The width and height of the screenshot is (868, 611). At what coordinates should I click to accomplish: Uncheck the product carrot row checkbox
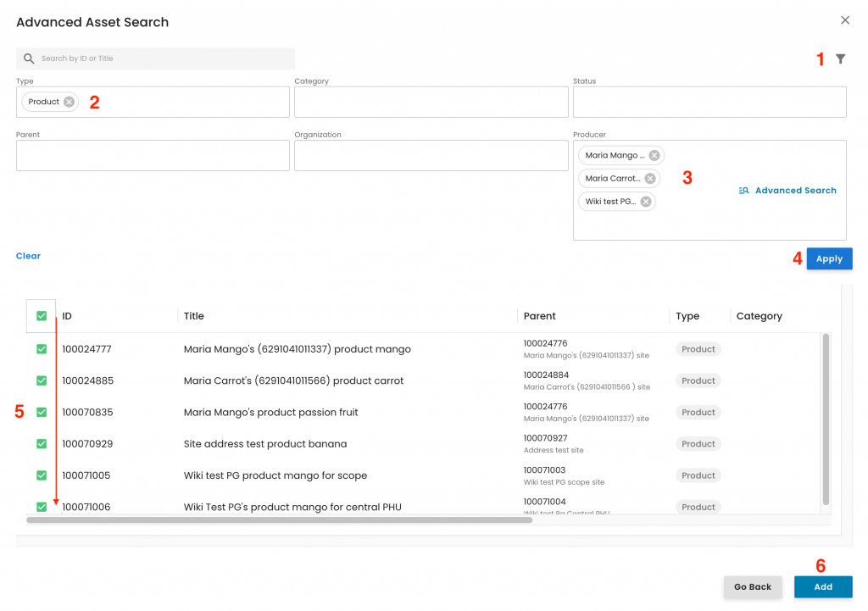coord(42,380)
